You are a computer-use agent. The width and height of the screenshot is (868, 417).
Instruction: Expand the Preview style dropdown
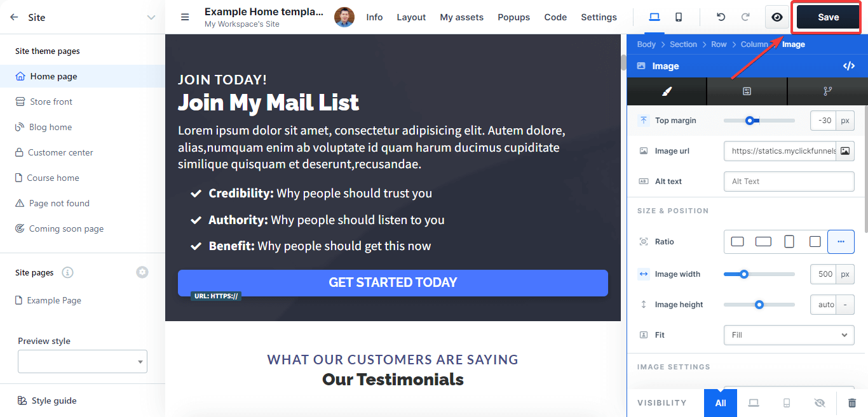(x=83, y=361)
